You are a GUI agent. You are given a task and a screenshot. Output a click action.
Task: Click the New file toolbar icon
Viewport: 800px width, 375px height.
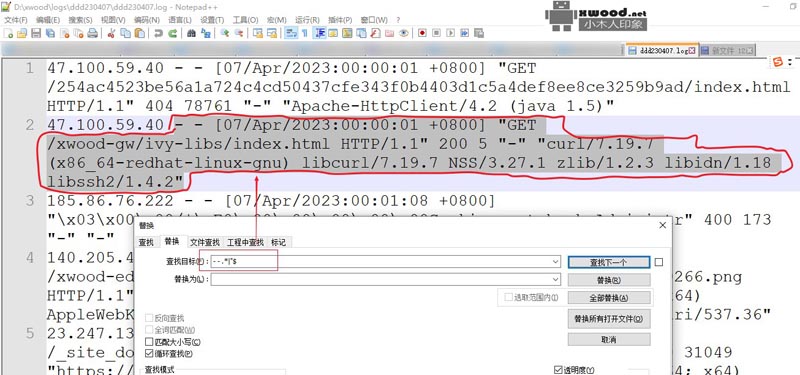coord(8,33)
